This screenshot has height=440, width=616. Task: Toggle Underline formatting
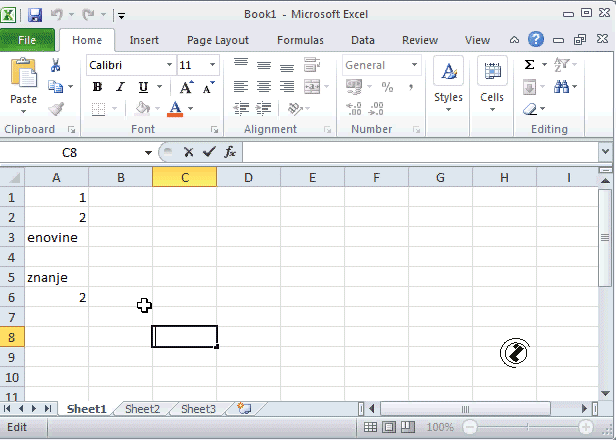pos(143,87)
